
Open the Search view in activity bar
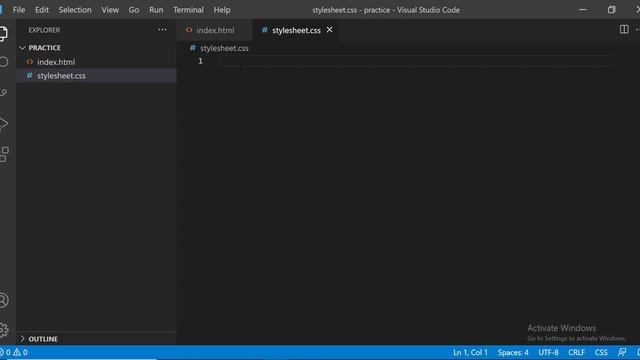3,62
